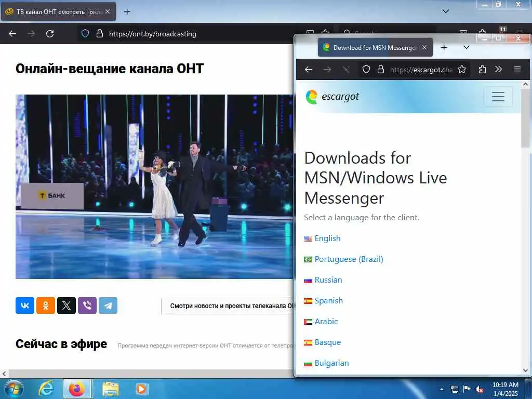Click the left arrow of horizontal scrollbar
Screen dimensions: 532x399
coord(4,374)
